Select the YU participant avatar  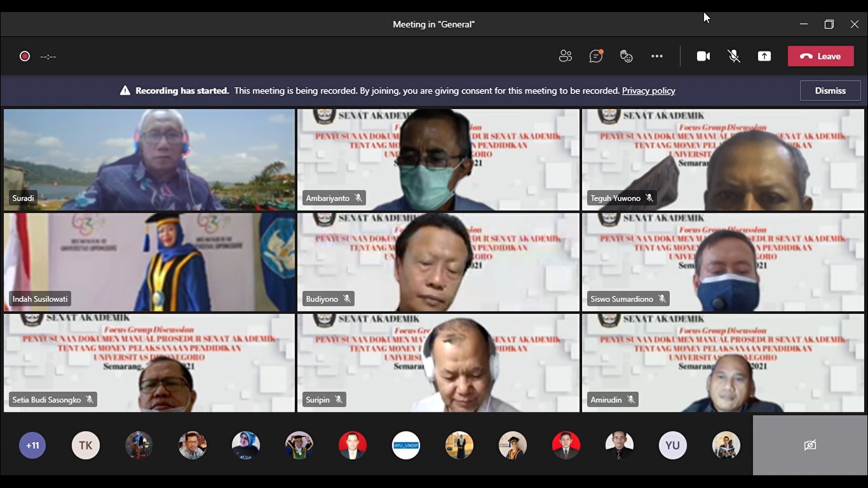tap(673, 445)
